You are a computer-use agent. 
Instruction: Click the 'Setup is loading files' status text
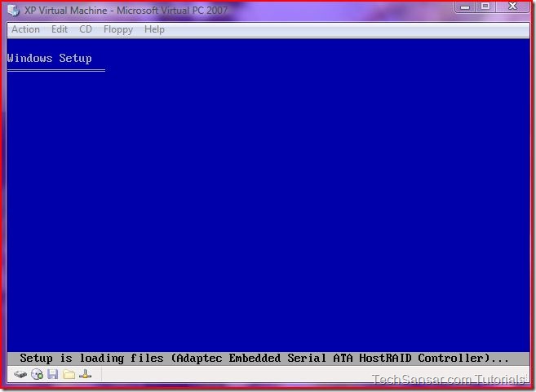264,359
